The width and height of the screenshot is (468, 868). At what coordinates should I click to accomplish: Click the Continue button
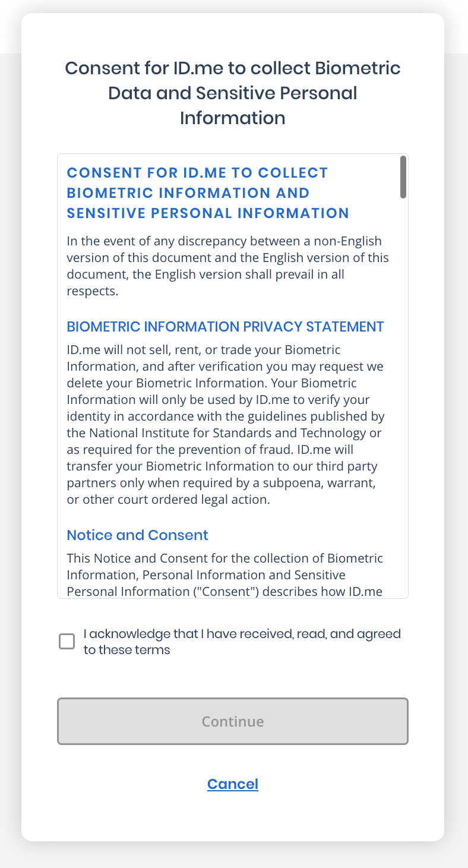233,721
